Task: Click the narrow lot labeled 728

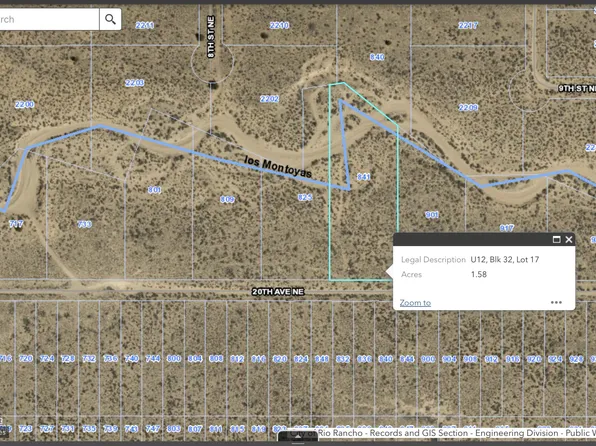Action: (68, 359)
